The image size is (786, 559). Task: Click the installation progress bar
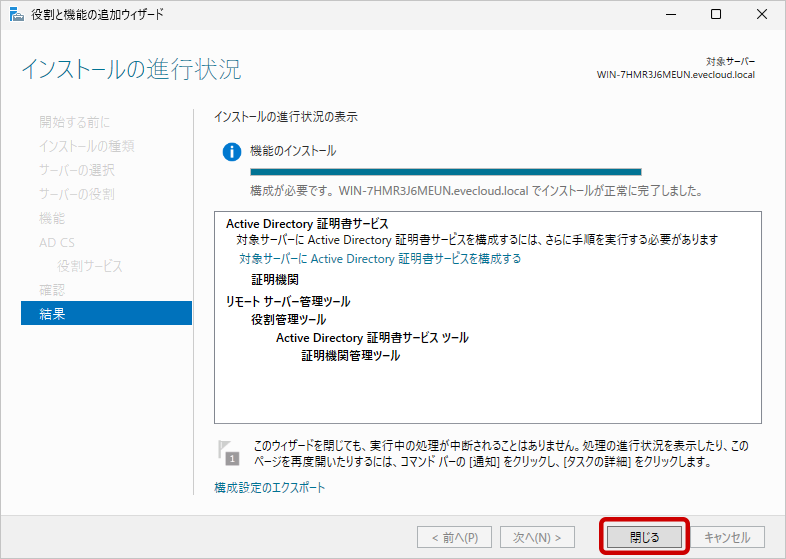(x=431, y=172)
